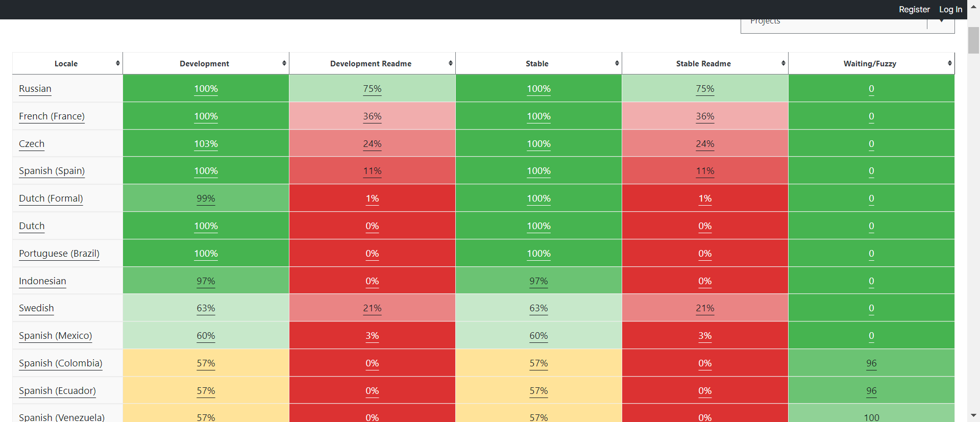Click Swedish Stable Readme 21% link
980x422 pixels.
(x=705, y=308)
